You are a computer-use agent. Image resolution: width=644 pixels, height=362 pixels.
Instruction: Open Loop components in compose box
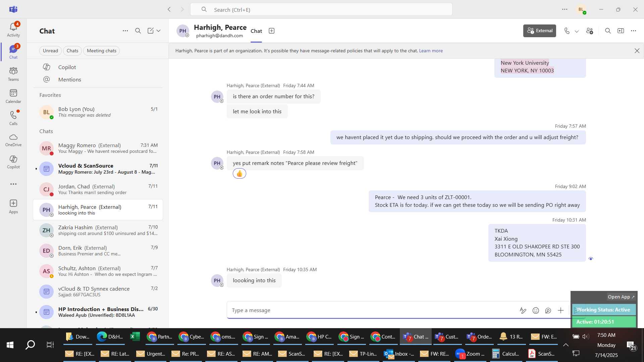coord(548,310)
